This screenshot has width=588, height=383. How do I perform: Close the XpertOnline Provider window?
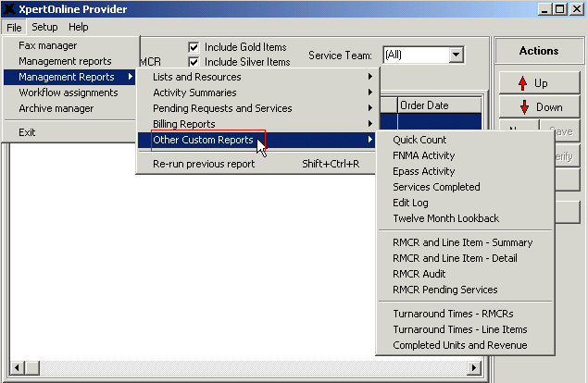(577, 9)
